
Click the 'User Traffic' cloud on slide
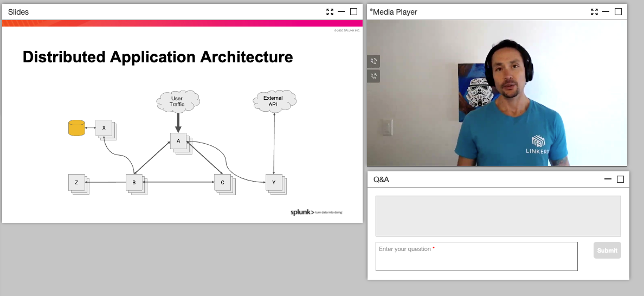coord(178,101)
